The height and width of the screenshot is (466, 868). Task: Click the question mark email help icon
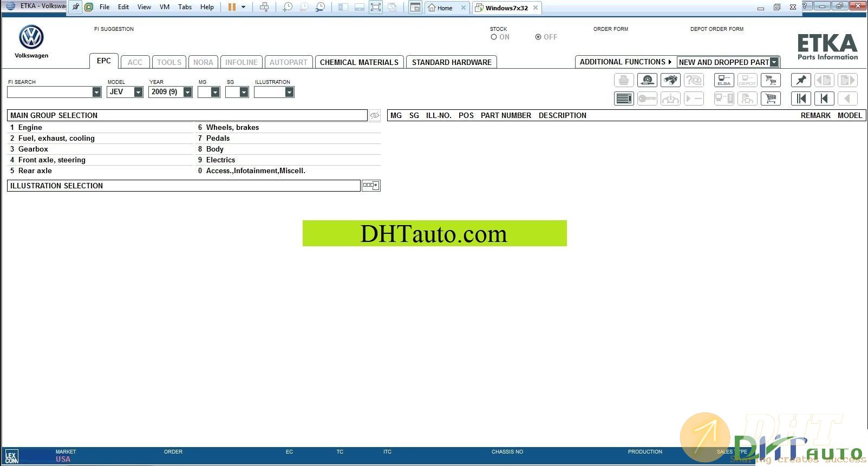point(694,80)
